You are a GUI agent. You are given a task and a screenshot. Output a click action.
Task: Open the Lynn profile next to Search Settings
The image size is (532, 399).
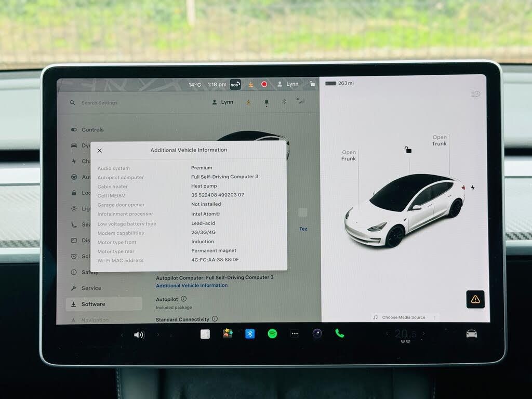(222, 102)
